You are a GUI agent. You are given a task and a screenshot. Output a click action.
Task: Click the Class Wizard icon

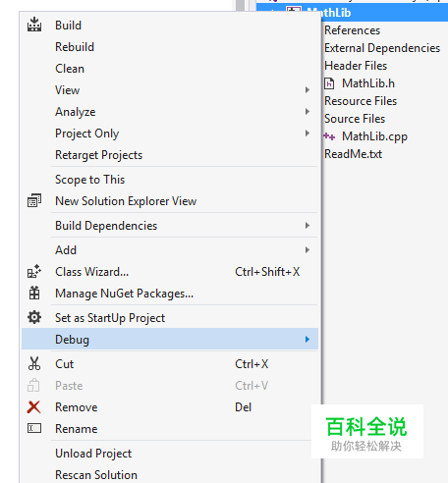pos(34,272)
